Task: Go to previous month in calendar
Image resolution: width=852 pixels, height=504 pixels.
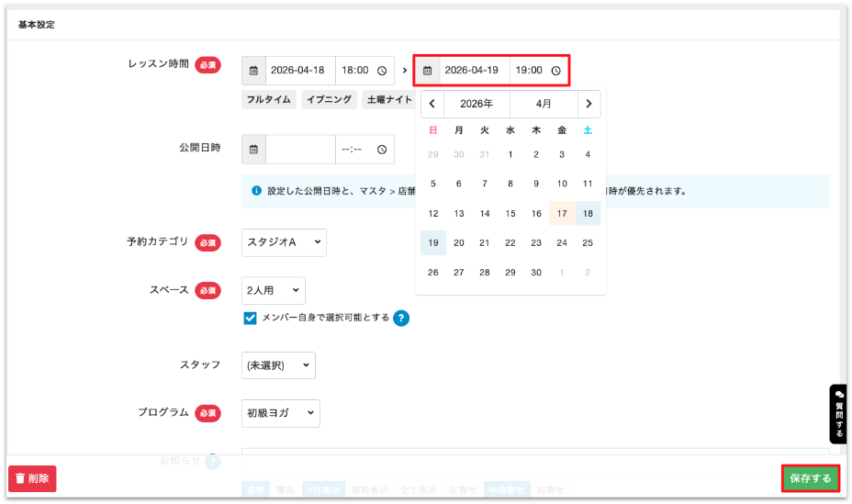Action: click(x=432, y=104)
